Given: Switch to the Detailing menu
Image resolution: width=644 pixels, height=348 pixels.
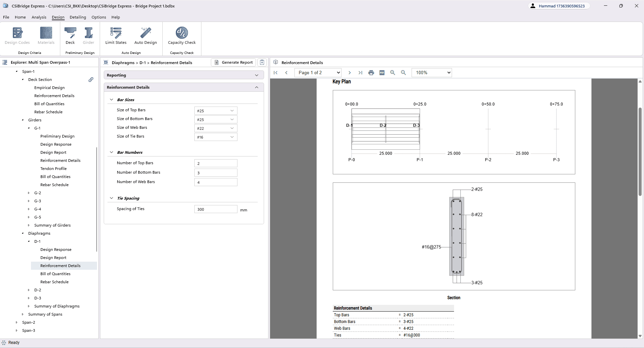Looking at the screenshot, I should (78, 17).
